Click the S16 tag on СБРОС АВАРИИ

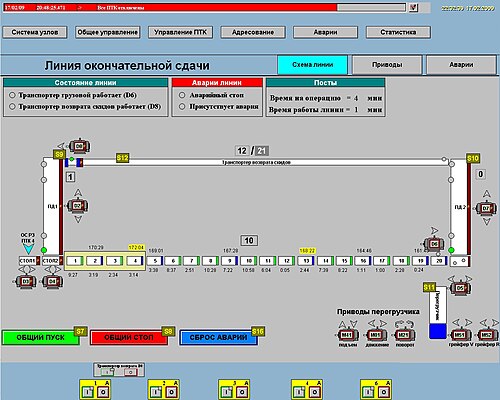[x=258, y=331]
